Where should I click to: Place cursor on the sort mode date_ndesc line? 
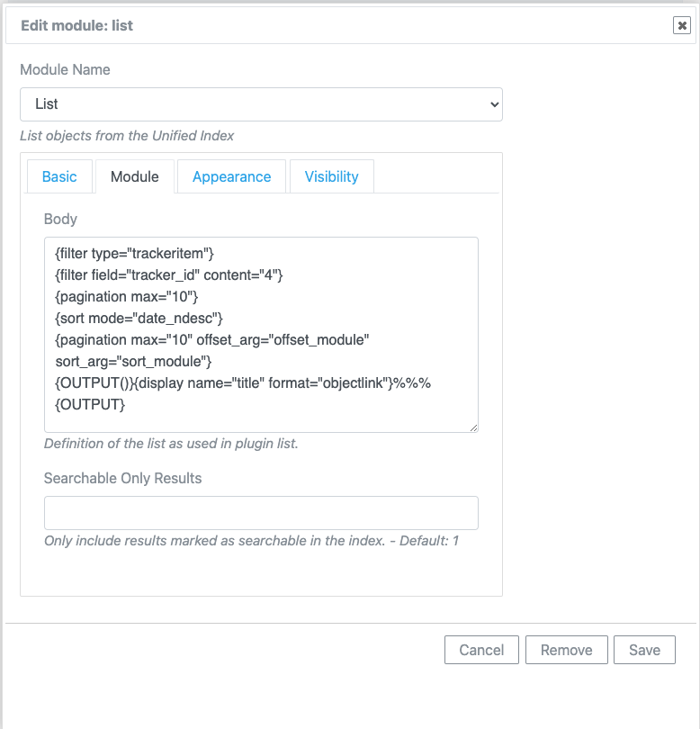(x=139, y=319)
